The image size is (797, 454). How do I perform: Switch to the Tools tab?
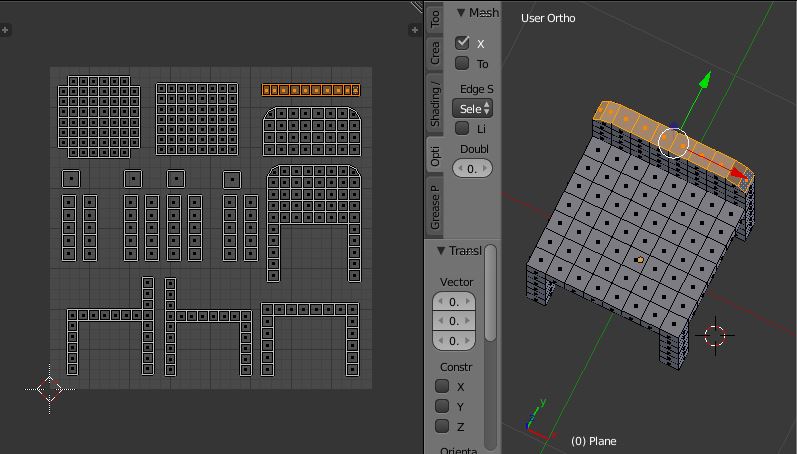point(435,19)
